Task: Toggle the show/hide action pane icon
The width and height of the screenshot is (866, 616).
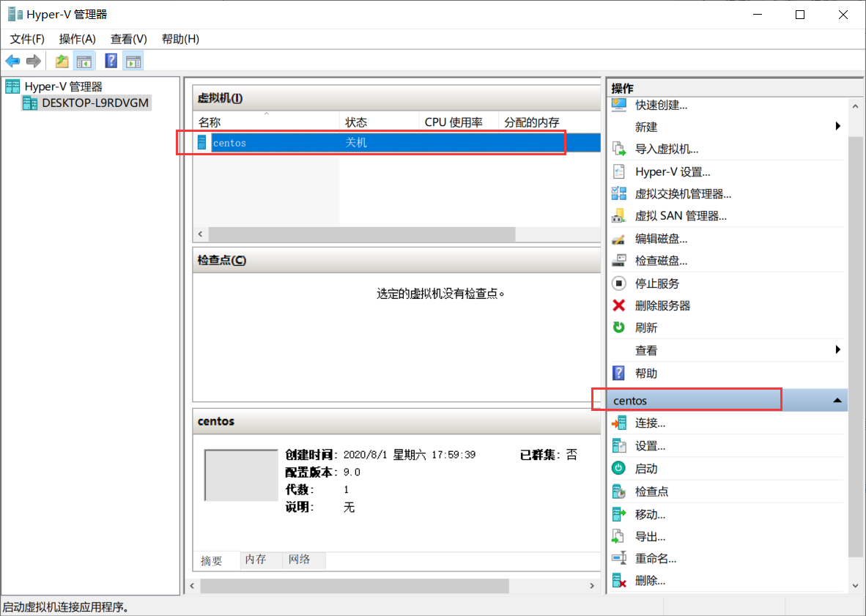Action: click(x=133, y=61)
